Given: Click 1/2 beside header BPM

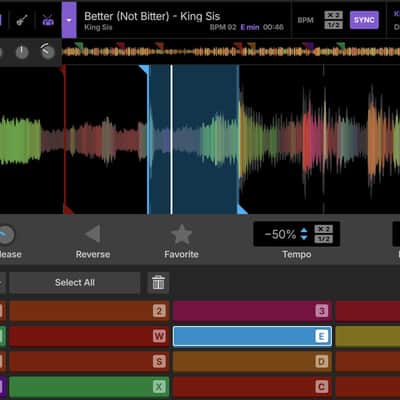Looking at the screenshot, I should (333, 25).
